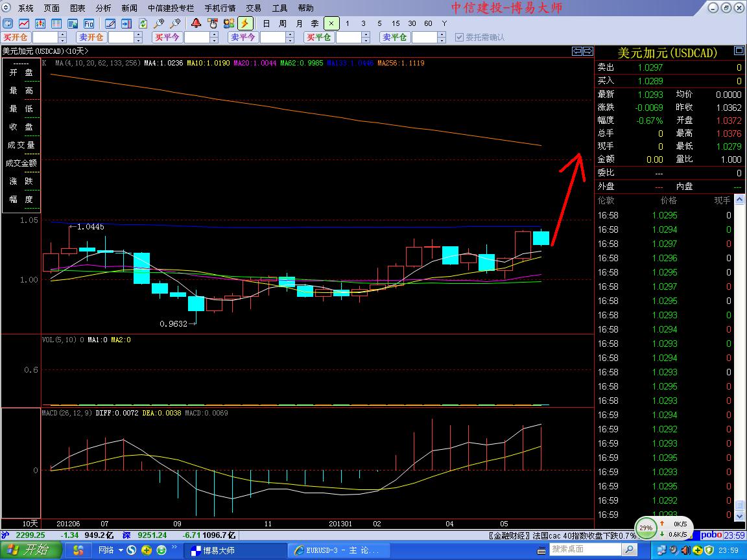Click the hand pointer trade icon

tap(213, 23)
